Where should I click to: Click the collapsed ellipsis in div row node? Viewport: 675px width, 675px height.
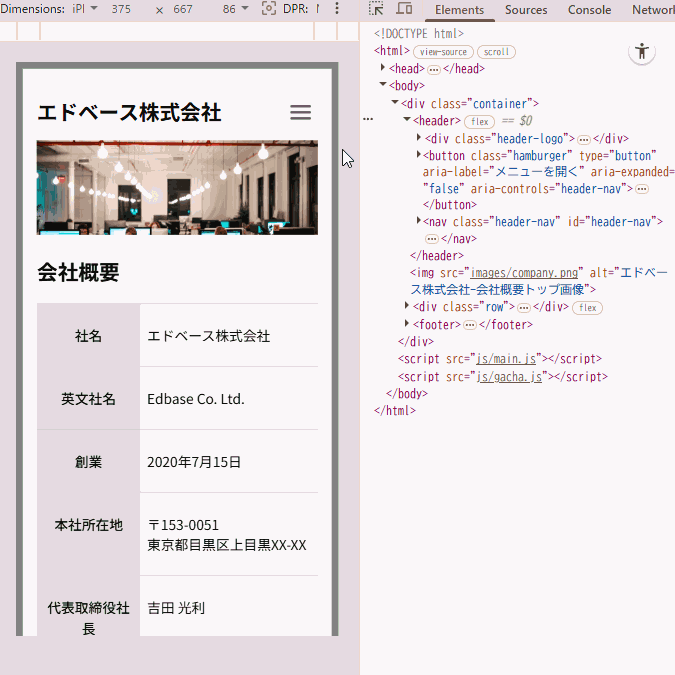(x=523, y=308)
